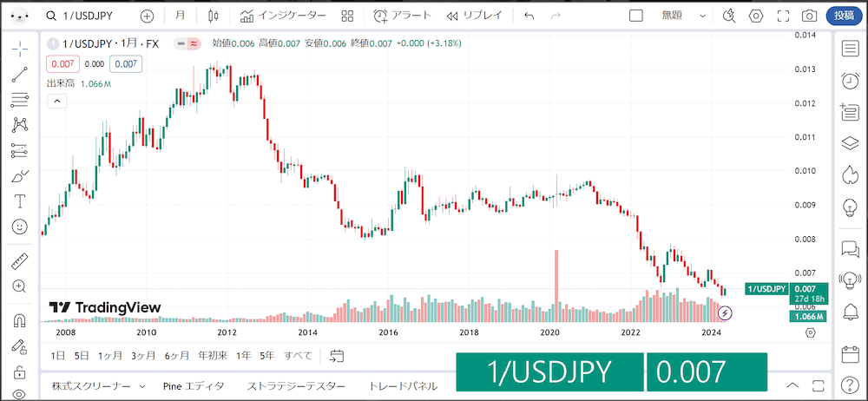The width and height of the screenshot is (868, 401).
Task: Select the trend line drawing tool
Action: point(20,75)
